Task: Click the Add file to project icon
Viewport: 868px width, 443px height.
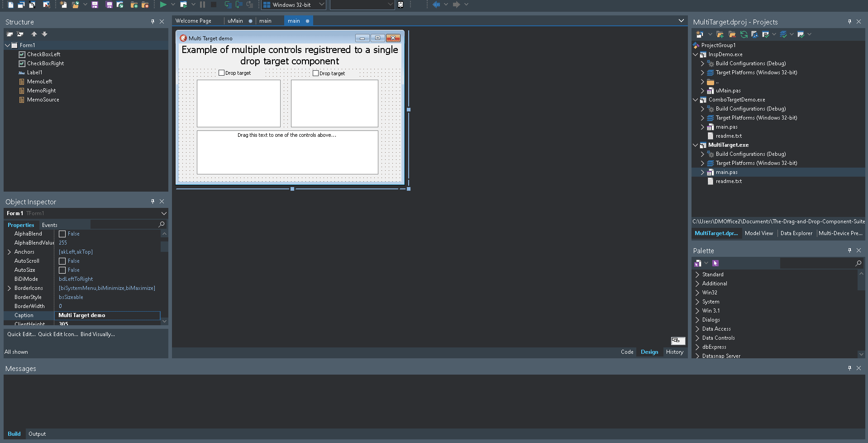Action: click(x=134, y=5)
